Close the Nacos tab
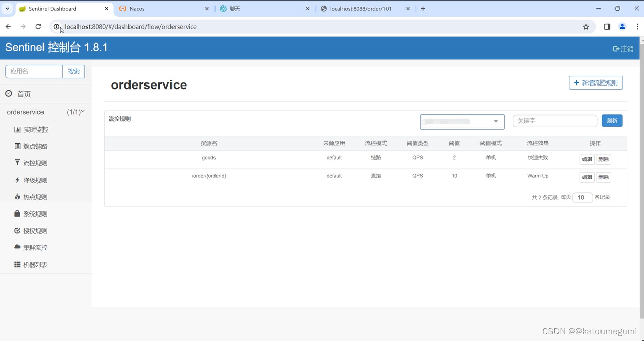 pyautogui.click(x=207, y=9)
